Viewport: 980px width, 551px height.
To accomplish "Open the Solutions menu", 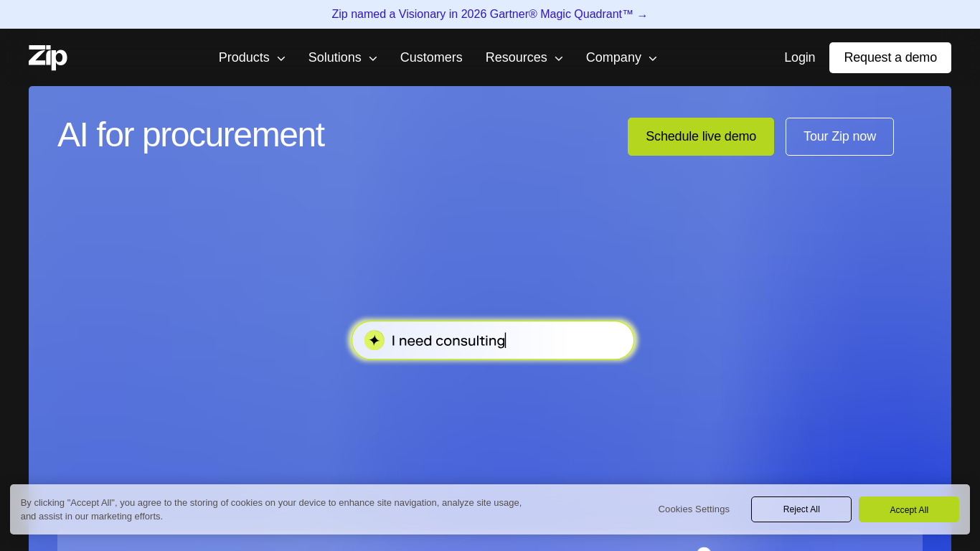I will [x=343, y=57].
